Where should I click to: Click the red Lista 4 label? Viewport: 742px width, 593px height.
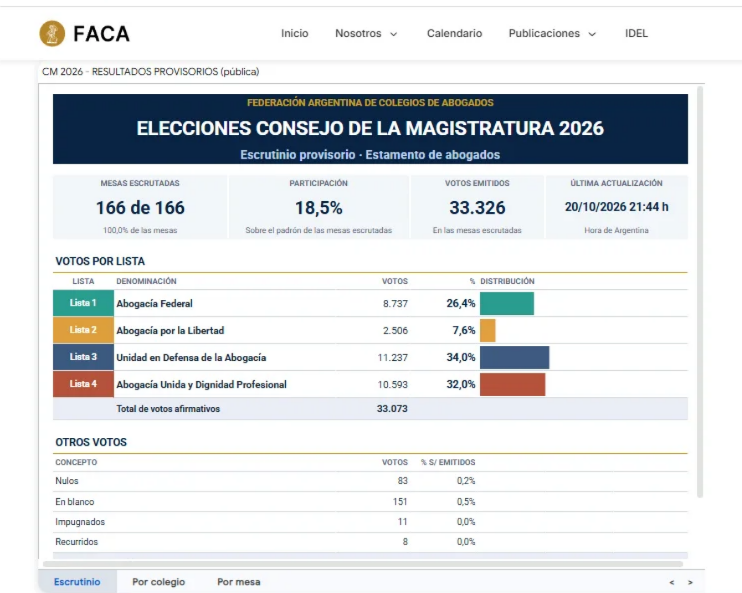click(x=83, y=384)
